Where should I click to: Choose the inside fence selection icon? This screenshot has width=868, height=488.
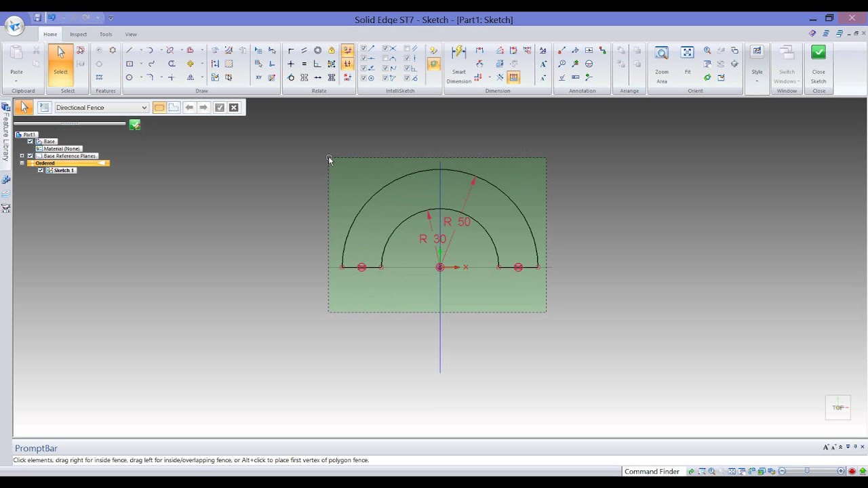point(159,107)
